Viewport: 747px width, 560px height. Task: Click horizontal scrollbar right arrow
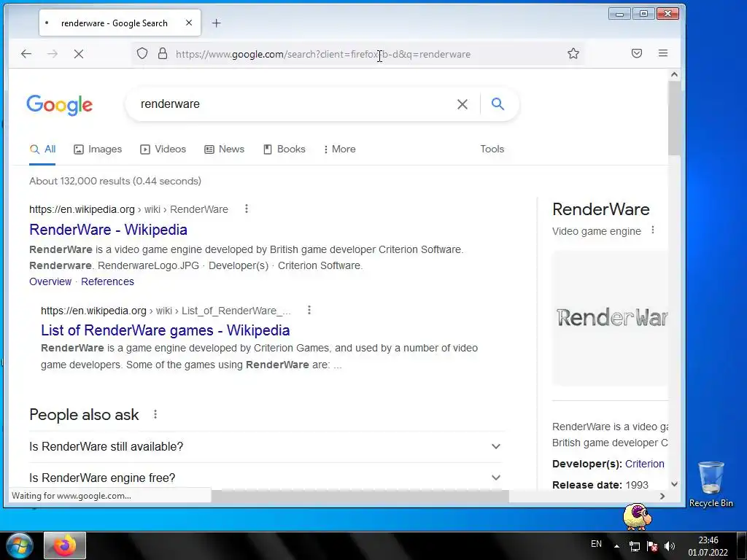pyautogui.click(x=662, y=496)
